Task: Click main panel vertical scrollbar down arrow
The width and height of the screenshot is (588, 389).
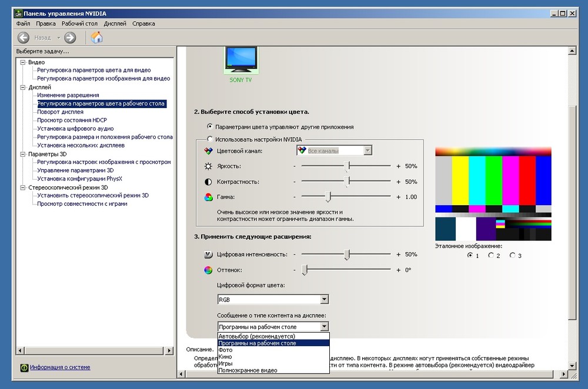Action: 572,365
